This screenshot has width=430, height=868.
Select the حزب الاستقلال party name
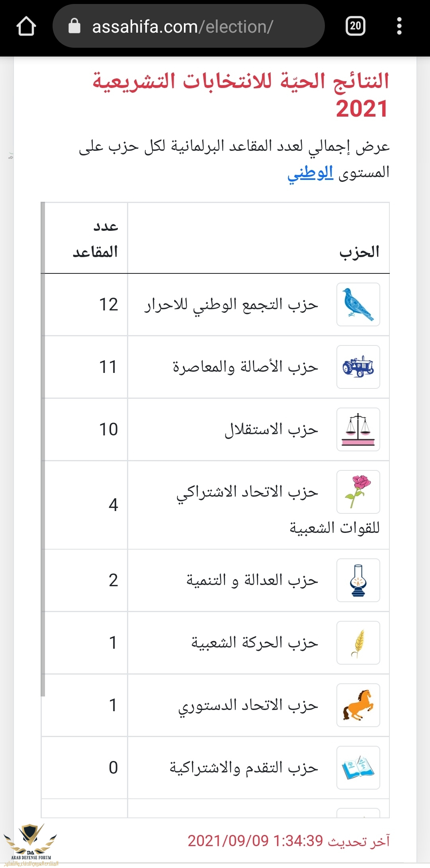pyautogui.click(x=272, y=430)
